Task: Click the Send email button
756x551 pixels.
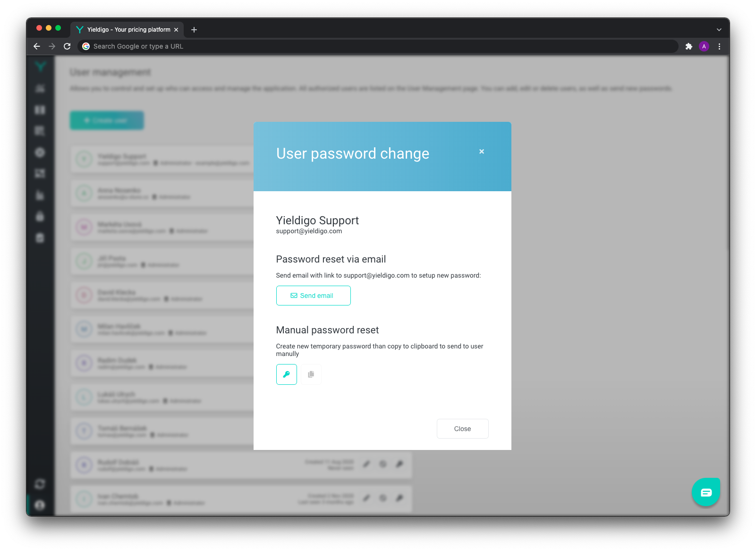Action: tap(313, 296)
